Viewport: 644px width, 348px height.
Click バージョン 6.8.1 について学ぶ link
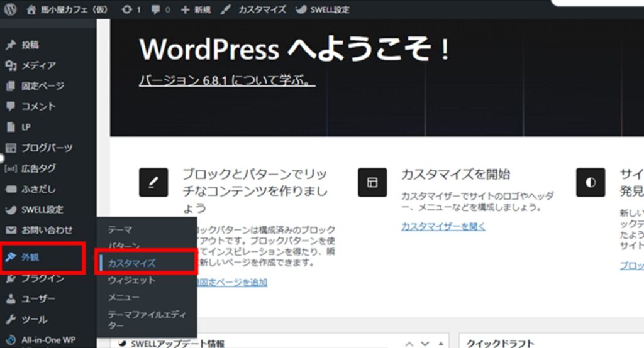pyautogui.click(x=227, y=80)
